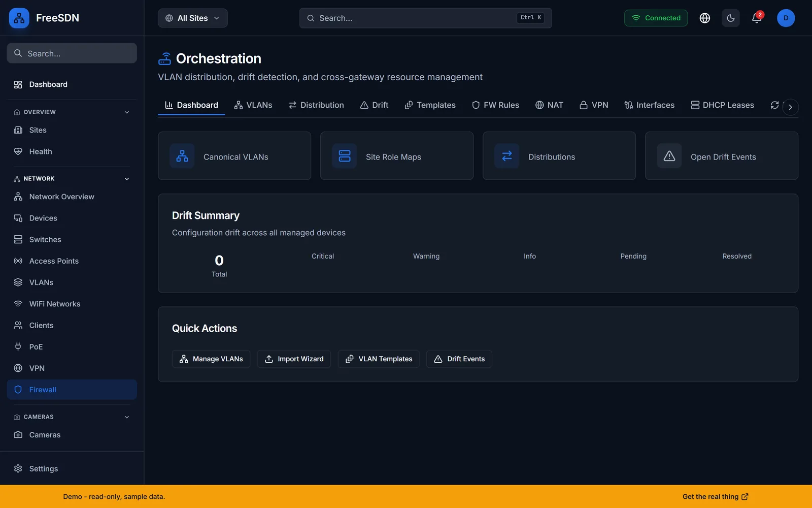This screenshot has width=812, height=508.
Task: Open Sites in the sidebar
Action: tap(72, 130)
